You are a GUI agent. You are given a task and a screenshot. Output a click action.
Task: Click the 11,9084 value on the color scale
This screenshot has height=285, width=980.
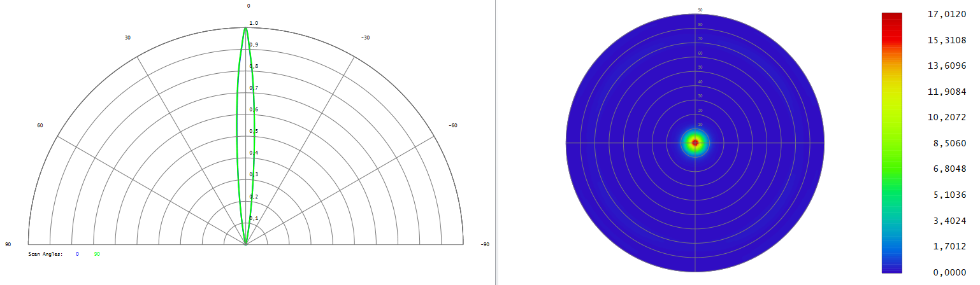[946, 92]
